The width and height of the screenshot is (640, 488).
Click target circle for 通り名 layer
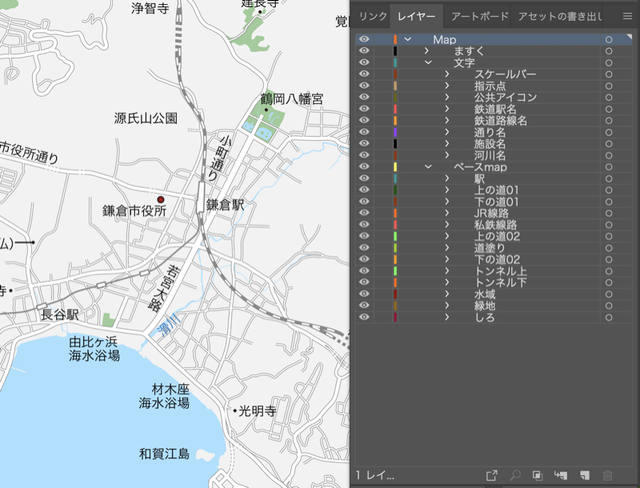[x=609, y=132]
